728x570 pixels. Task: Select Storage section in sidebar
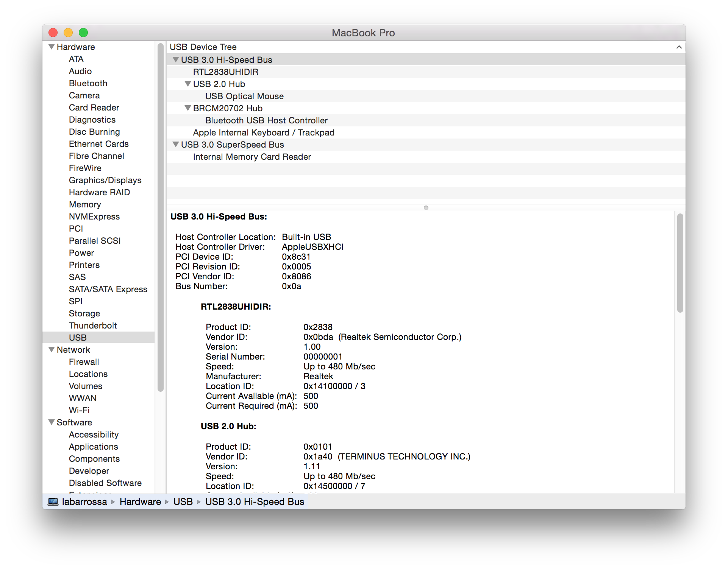(83, 313)
